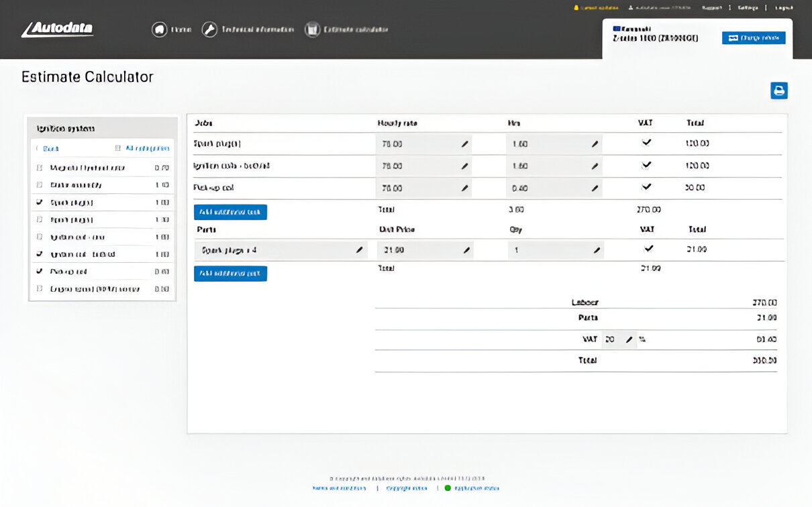Edit the spark plugs part name pencil icon
This screenshot has width=812, height=507.
coord(360,250)
